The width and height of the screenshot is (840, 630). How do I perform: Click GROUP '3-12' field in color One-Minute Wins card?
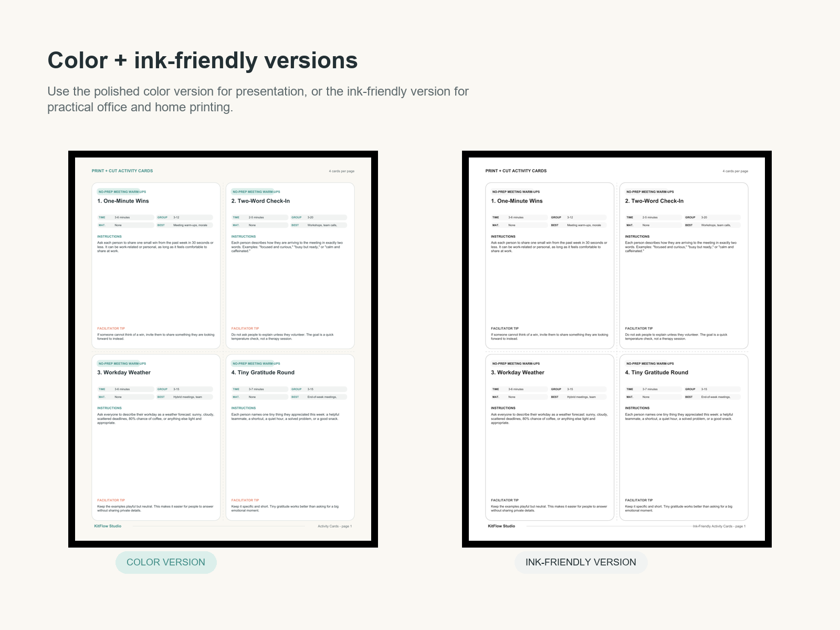coord(184,217)
